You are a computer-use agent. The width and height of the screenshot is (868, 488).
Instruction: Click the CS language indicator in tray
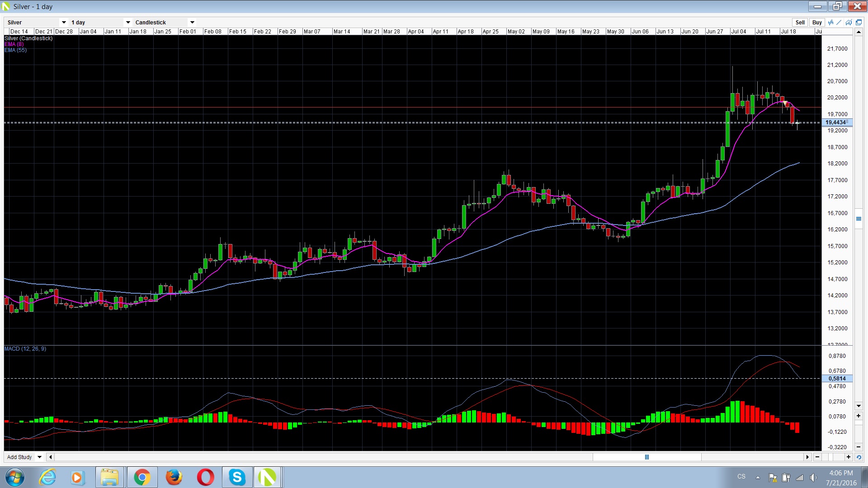coord(741,477)
